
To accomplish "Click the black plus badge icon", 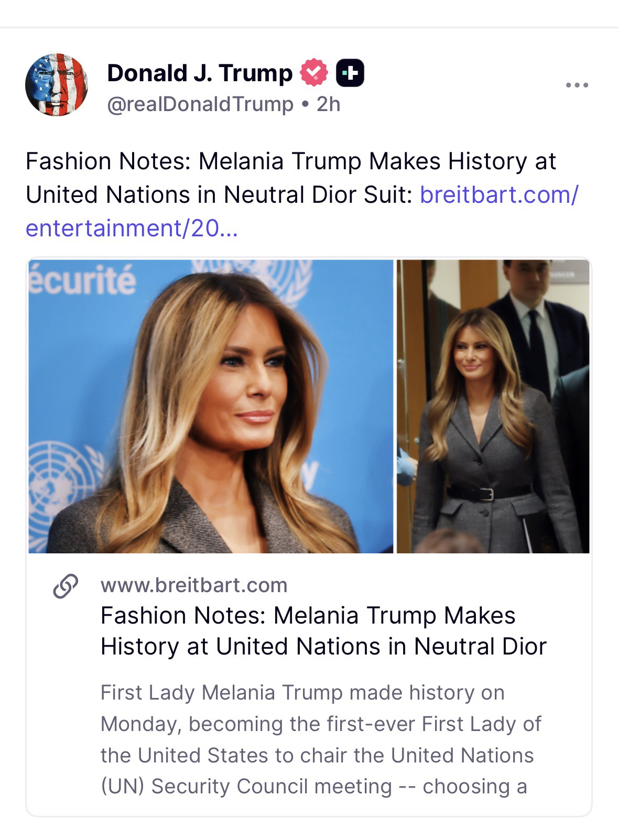I will 350,73.
